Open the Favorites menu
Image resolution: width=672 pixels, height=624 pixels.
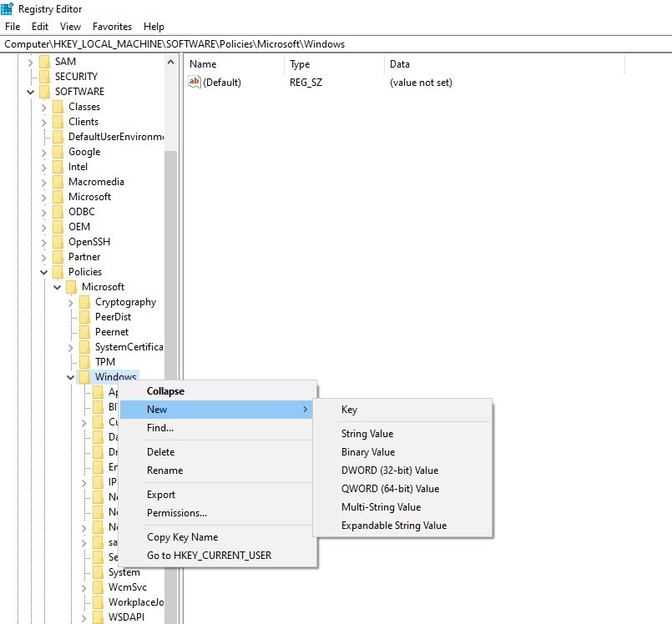point(113,27)
